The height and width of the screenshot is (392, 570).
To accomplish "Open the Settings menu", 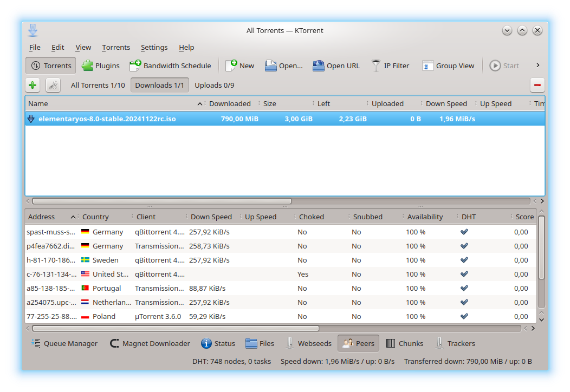I will click(154, 48).
